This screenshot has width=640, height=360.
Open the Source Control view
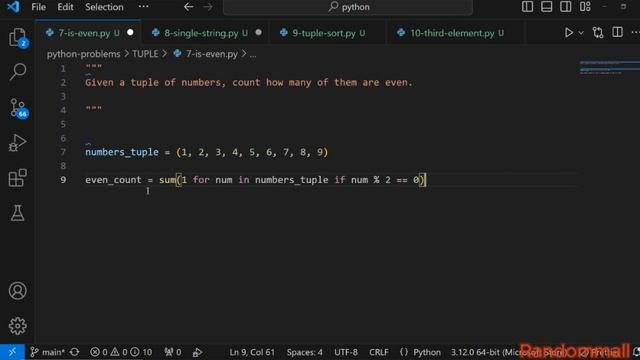point(18,108)
